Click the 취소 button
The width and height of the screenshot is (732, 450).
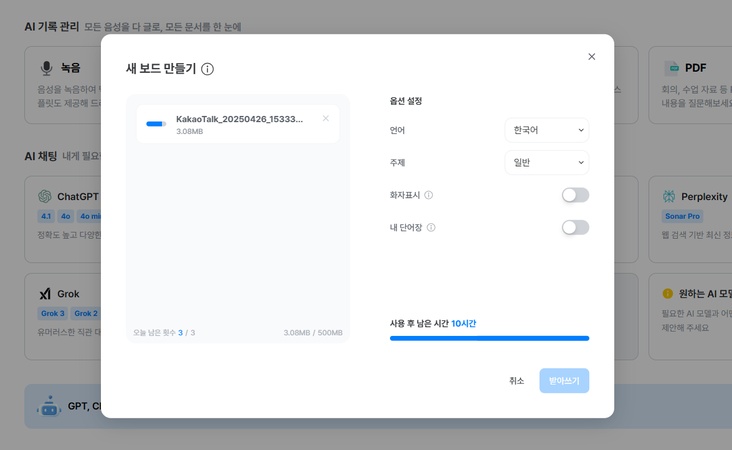coord(516,381)
